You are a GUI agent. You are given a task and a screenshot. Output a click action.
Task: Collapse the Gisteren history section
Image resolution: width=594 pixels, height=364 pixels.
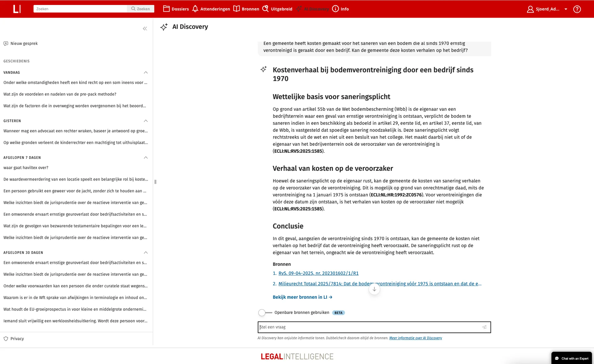pyautogui.click(x=146, y=121)
